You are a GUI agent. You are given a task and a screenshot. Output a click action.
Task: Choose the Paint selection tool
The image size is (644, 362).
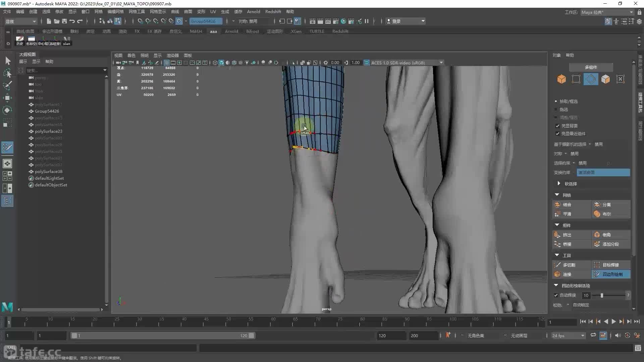[x=7, y=85]
